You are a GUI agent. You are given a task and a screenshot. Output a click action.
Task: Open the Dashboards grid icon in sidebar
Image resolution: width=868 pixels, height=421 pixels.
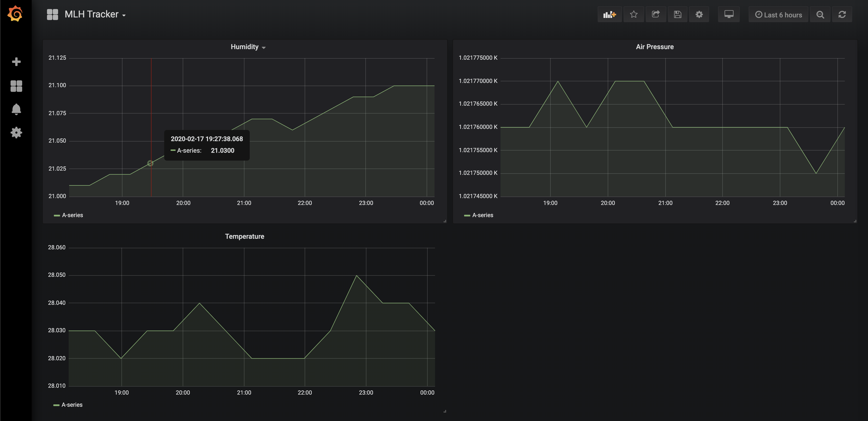tap(16, 86)
